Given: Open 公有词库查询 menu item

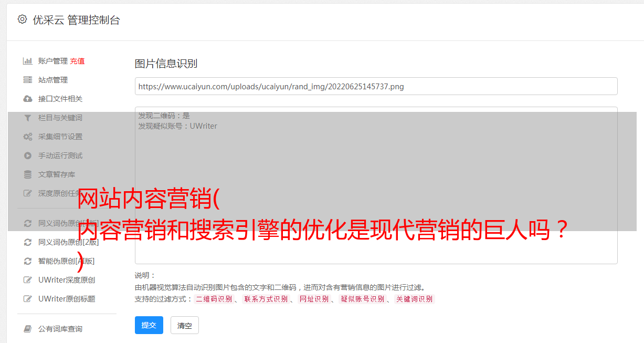Looking at the screenshot, I should point(60,329).
